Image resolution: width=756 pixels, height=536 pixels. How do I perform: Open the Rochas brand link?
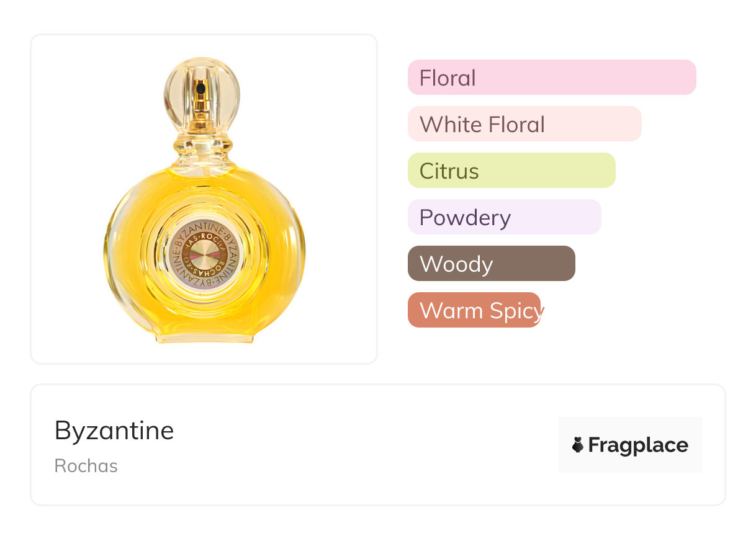[x=86, y=466]
